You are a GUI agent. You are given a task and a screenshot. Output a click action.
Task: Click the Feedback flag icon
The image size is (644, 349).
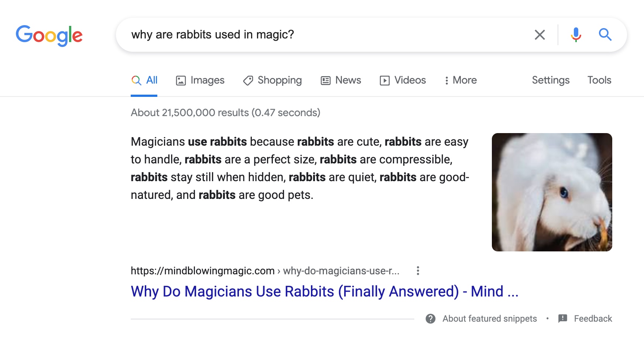click(563, 319)
